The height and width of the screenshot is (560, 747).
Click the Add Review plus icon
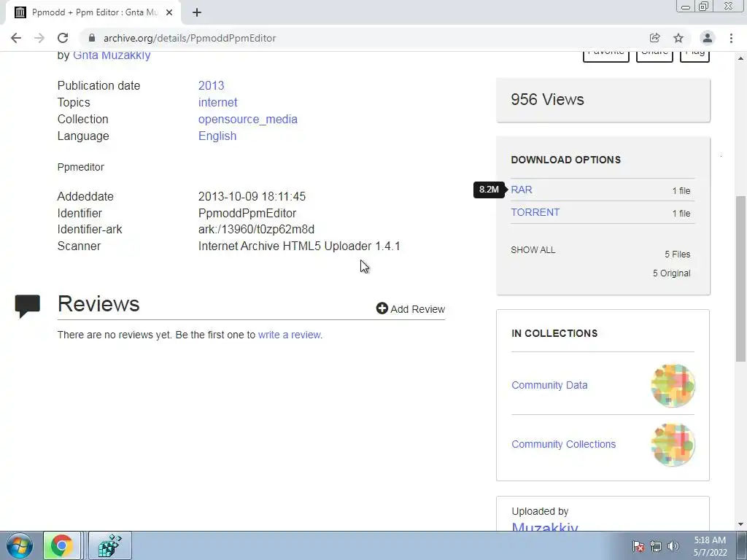(x=382, y=308)
